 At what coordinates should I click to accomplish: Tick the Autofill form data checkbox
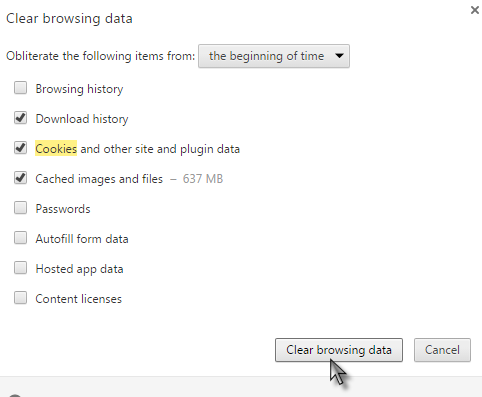point(20,238)
